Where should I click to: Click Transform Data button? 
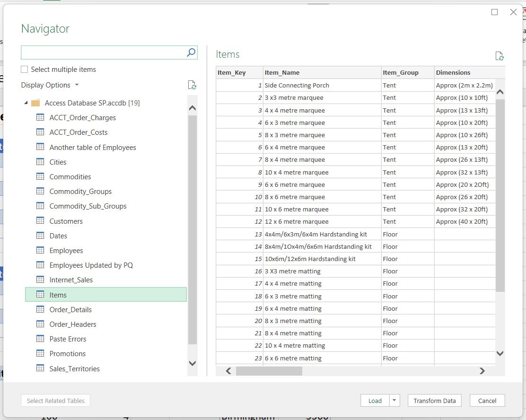tap(434, 401)
